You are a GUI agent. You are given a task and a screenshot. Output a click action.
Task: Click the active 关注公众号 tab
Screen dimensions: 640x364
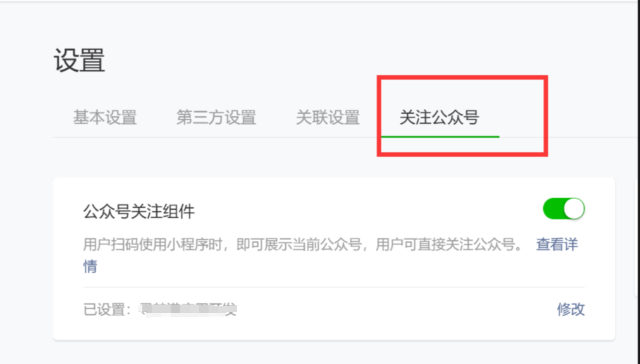tap(439, 118)
